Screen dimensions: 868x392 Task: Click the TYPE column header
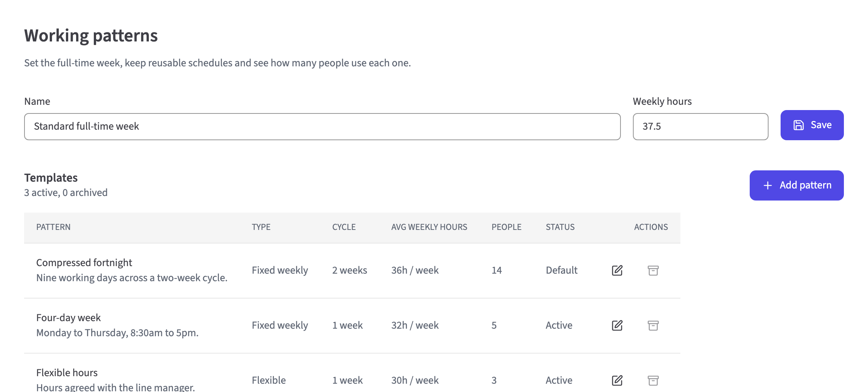[x=261, y=227]
